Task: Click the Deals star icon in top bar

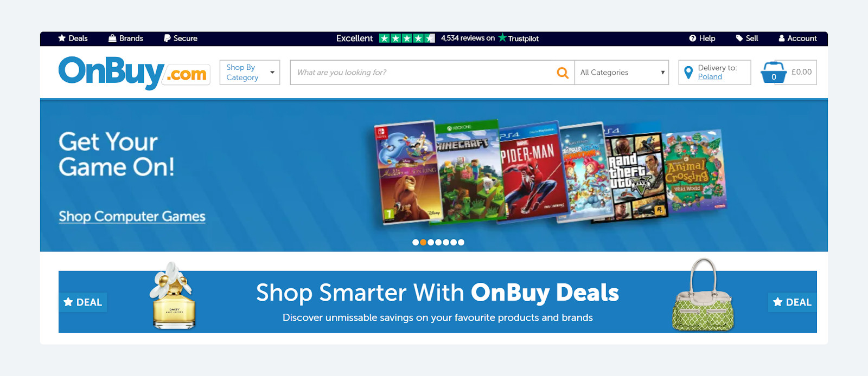Action: point(62,38)
